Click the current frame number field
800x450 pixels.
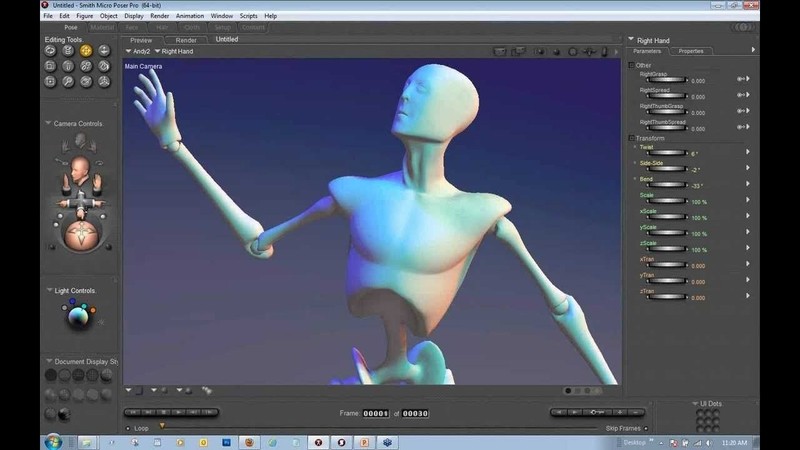pyautogui.click(x=376, y=413)
